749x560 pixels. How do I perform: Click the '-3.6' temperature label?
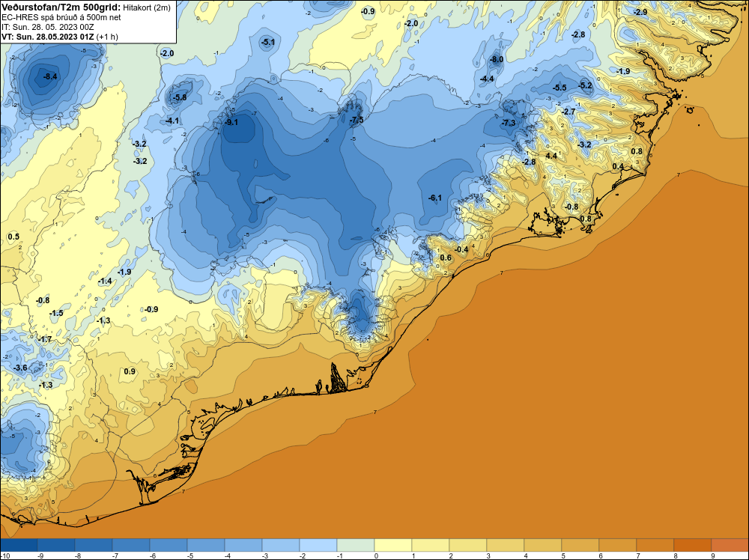pos(20,368)
